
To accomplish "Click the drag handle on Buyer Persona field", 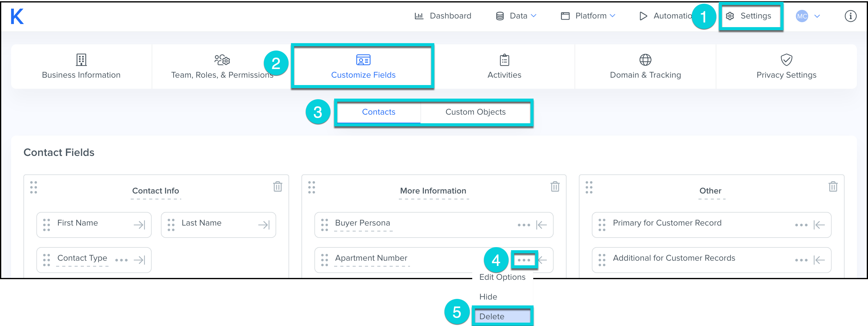I will pos(324,225).
